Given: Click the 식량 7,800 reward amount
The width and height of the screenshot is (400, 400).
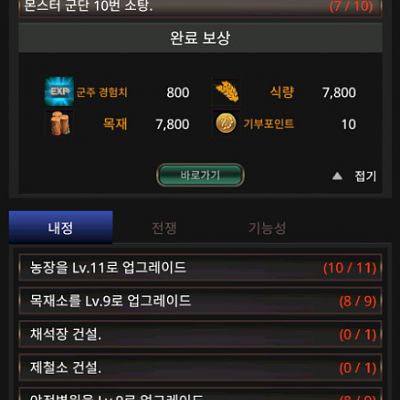Looking at the screenshot, I should [x=339, y=92].
